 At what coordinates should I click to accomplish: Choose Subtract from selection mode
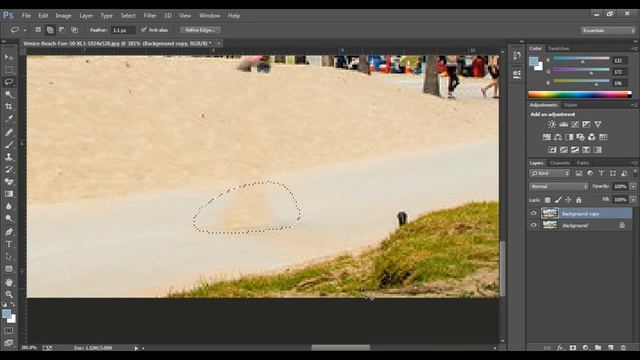(x=62, y=30)
